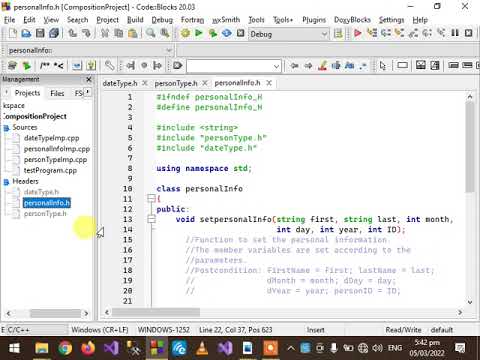
Task: Switch to the Files management tab
Action: click(57, 93)
